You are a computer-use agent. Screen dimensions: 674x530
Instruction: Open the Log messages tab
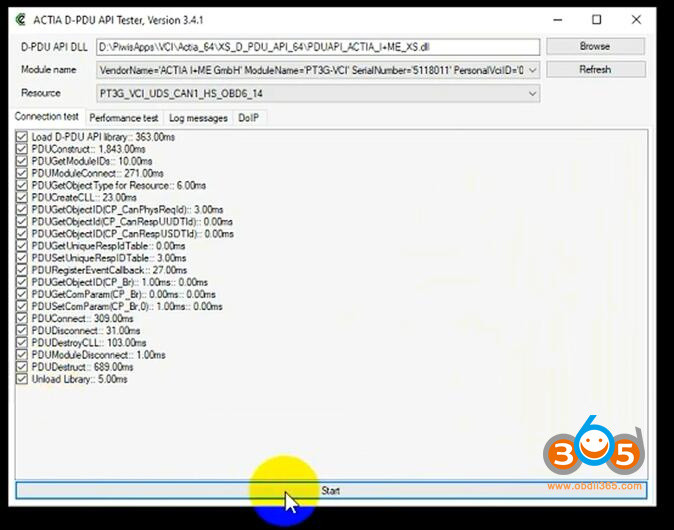(198, 117)
